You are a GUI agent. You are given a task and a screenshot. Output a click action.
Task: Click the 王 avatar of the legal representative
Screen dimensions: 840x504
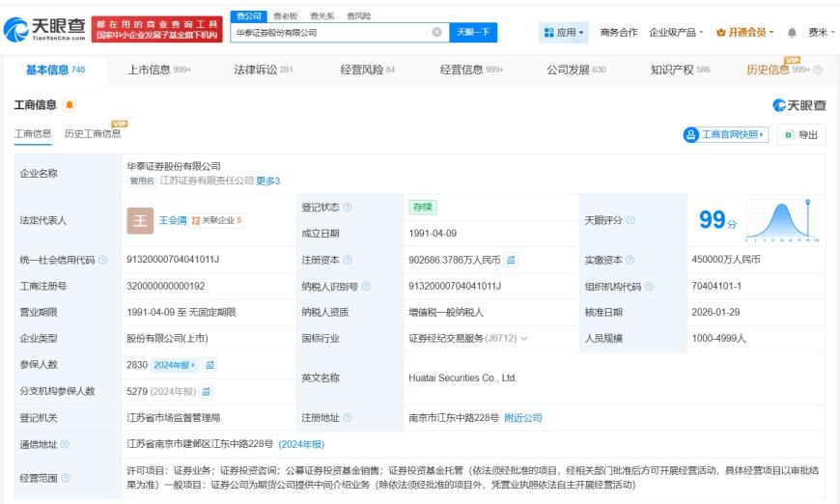(140, 220)
